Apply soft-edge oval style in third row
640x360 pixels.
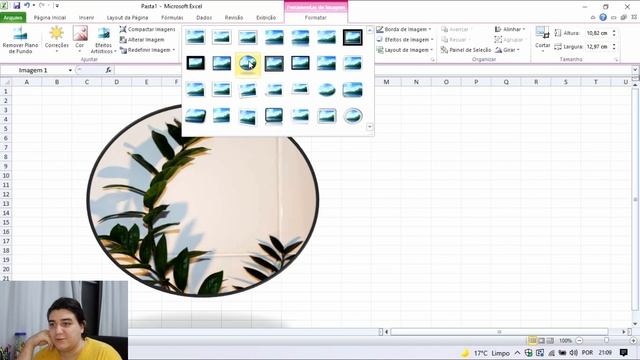(327, 89)
